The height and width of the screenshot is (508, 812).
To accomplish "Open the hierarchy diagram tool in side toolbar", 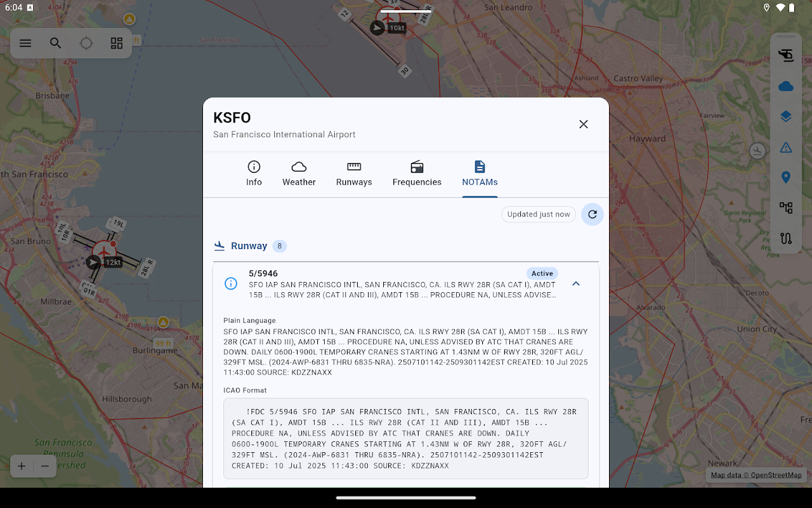I will [x=786, y=208].
